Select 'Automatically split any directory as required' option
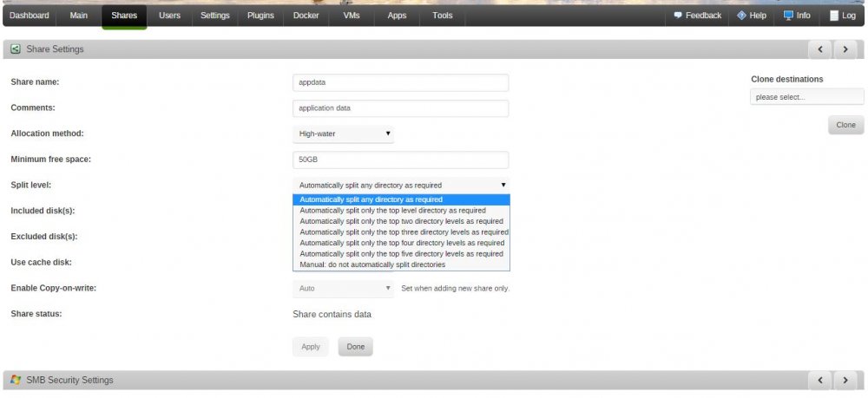This screenshot has width=868, height=398. click(x=401, y=199)
